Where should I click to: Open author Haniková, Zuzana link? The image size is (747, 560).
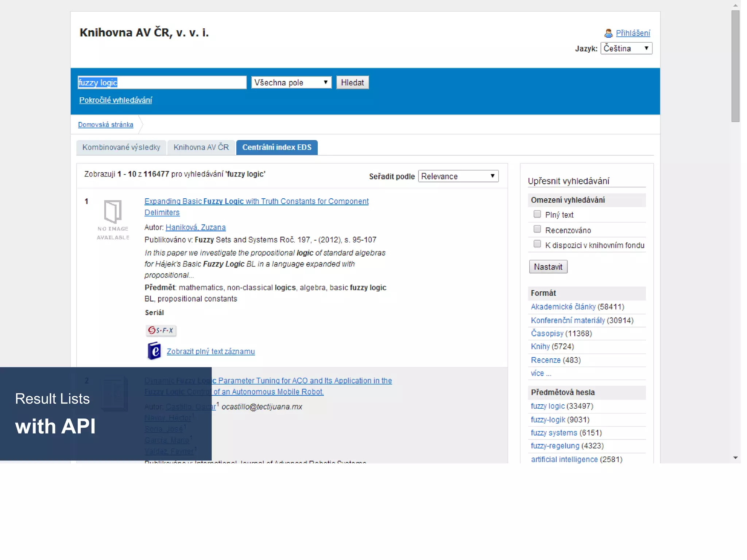(x=196, y=227)
